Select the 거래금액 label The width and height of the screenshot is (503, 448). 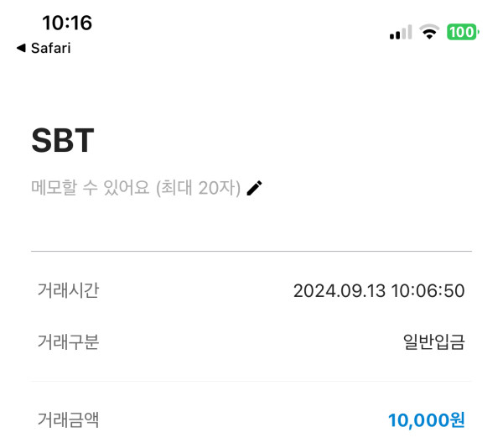(x=68, y=419)
